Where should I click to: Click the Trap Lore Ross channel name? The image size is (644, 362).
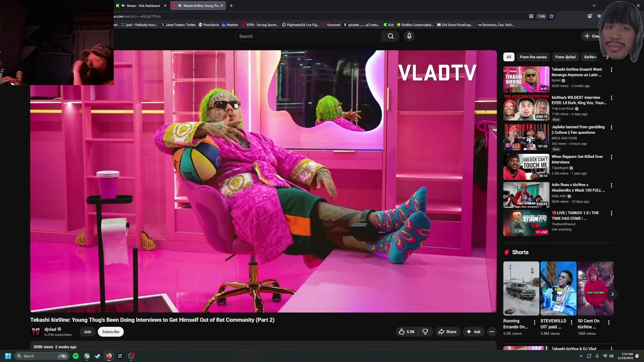[562, 109]
